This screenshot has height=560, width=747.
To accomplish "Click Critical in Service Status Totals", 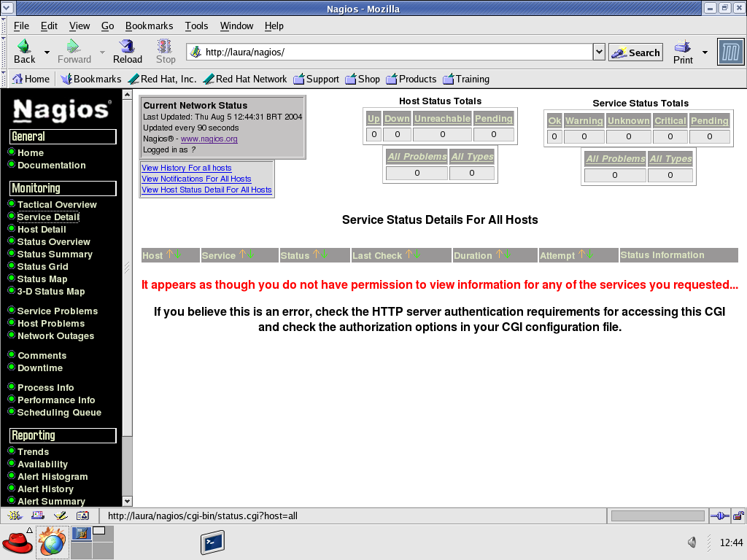I will 670,120.
